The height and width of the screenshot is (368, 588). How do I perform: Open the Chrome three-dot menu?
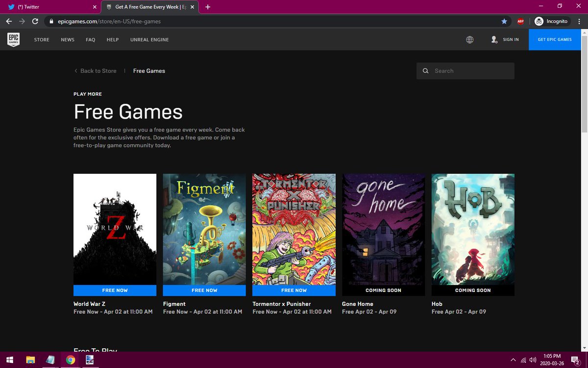580,21
